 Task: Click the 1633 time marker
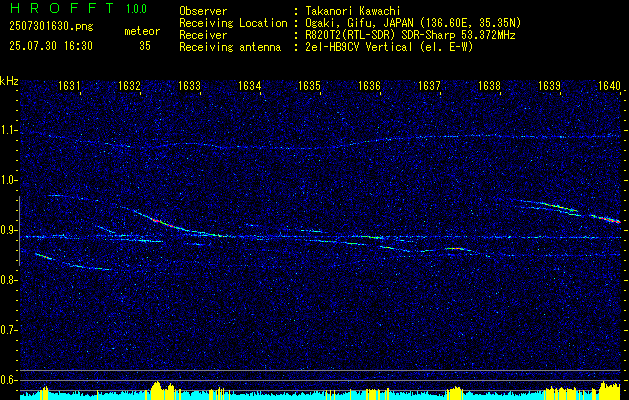[189, 85]
